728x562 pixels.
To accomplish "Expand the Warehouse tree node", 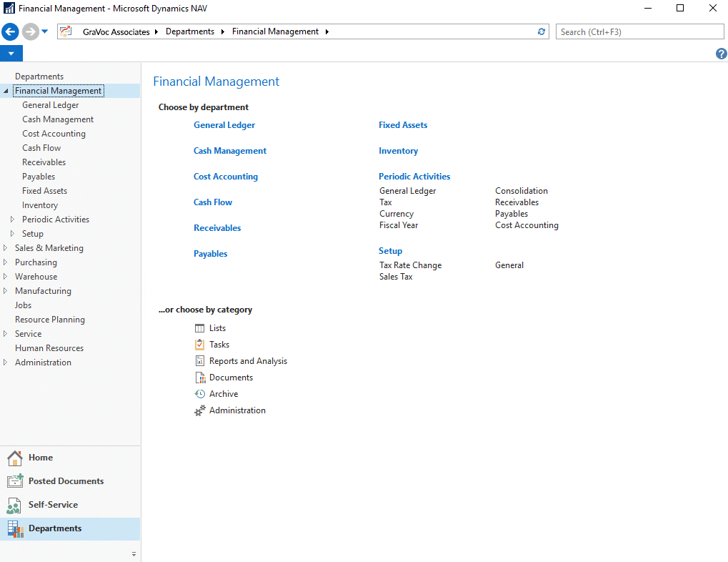I will pos(5,276).
